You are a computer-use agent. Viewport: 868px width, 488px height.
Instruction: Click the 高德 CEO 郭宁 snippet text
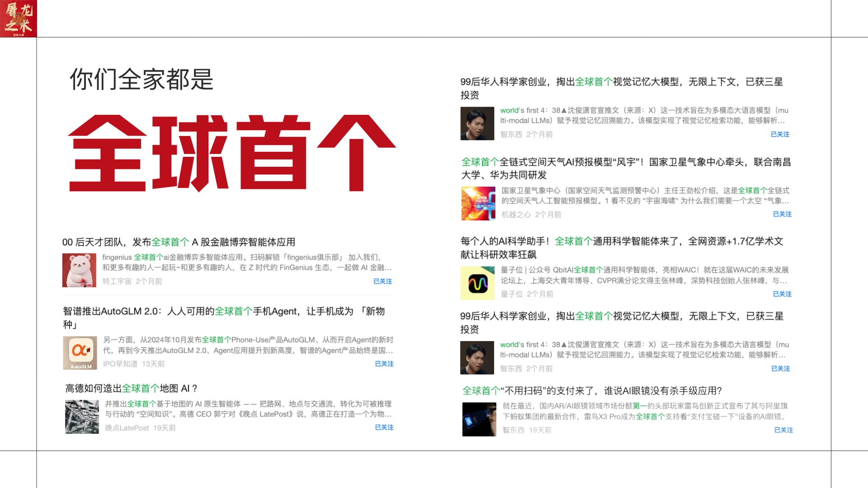248,409
